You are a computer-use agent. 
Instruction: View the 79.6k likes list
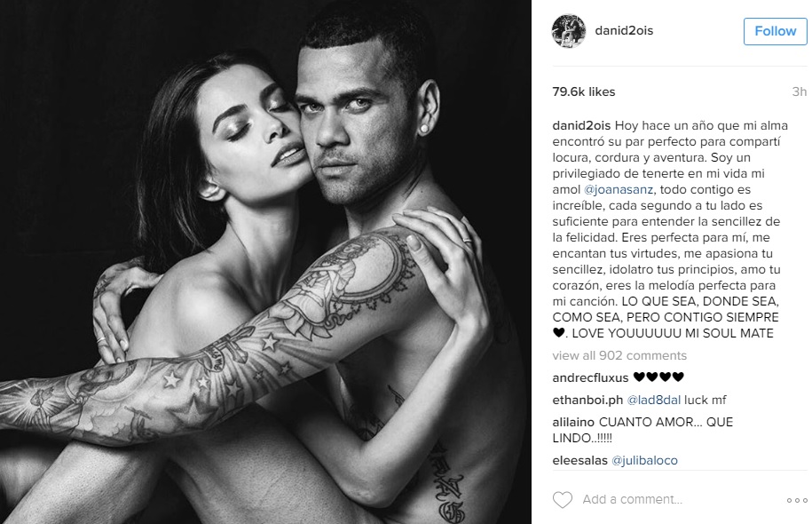(x=584, y=91)
